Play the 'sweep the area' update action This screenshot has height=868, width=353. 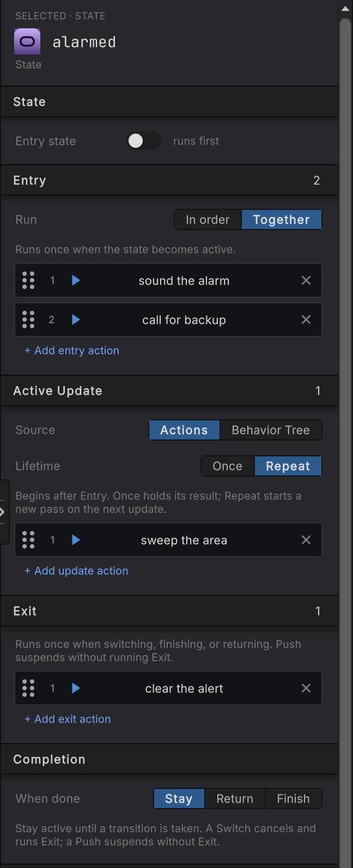coord(76,540)
